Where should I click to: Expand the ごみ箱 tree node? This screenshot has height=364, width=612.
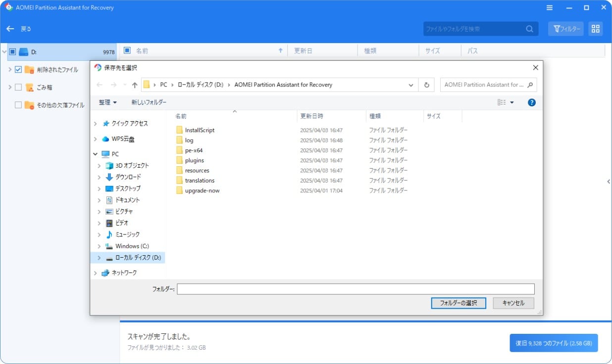point(10,87)
